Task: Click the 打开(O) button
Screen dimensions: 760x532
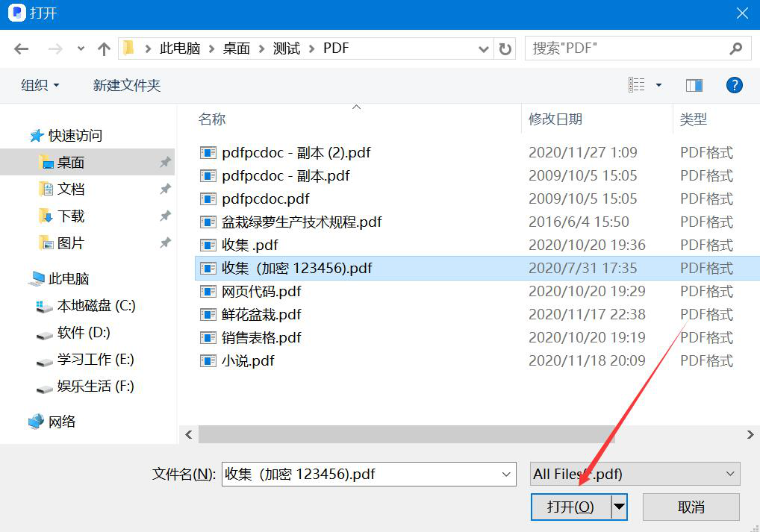Action: point(571,507)
